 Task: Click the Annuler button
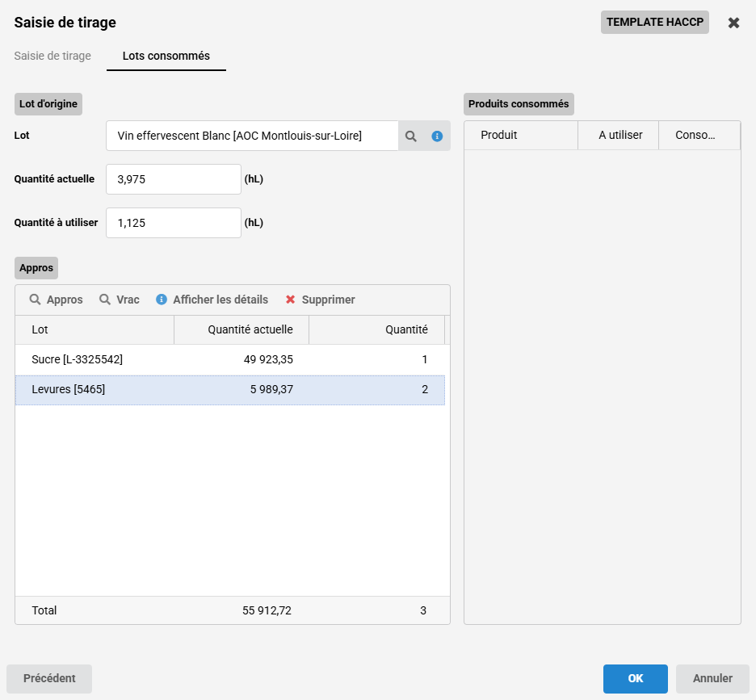[712, 678]
